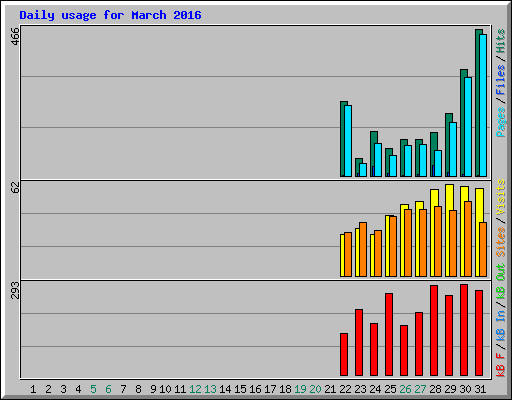This screenshot has height=400, width=512.
Task: Click the green kB Out legend label
Action: coord(500,282)
